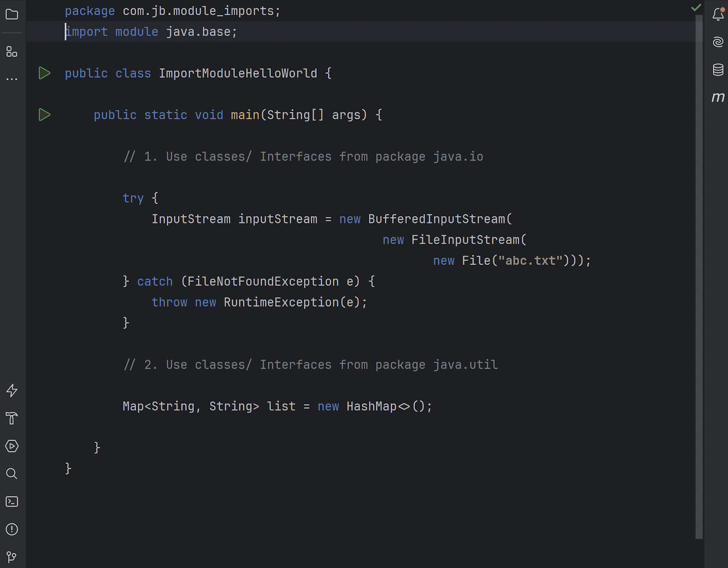Click the module keyword in the import statement
The width and height of the screenshot is (728, 568).
(136, 32)
